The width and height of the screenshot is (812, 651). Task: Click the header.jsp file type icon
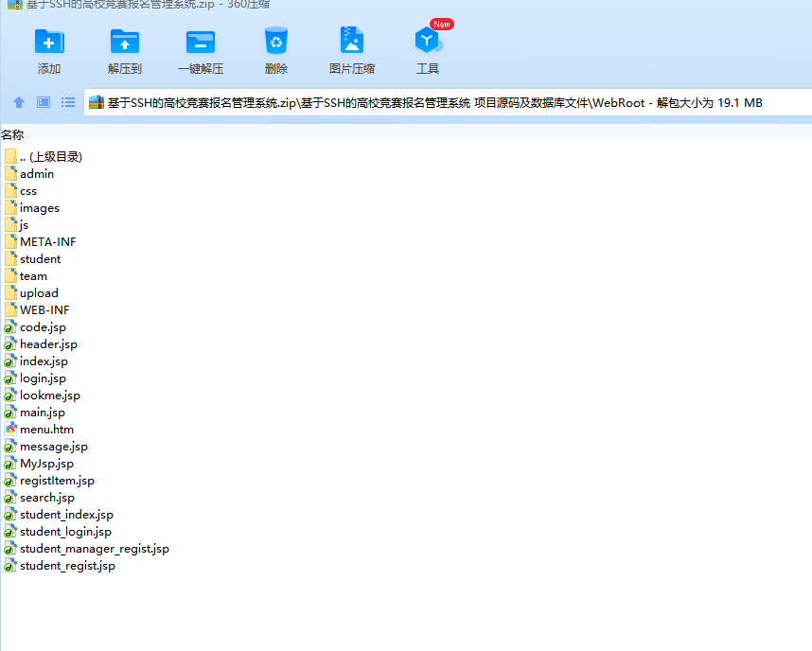[x=10, y=344]
